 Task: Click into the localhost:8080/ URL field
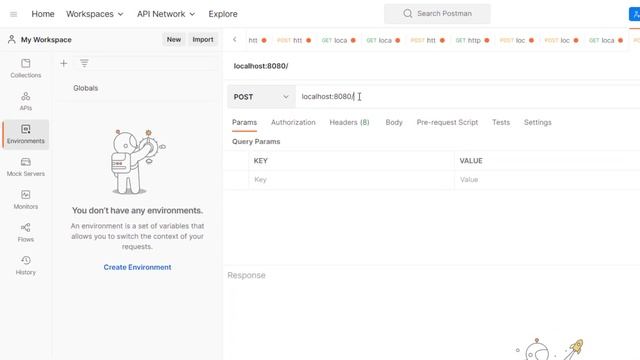(468, 97)
